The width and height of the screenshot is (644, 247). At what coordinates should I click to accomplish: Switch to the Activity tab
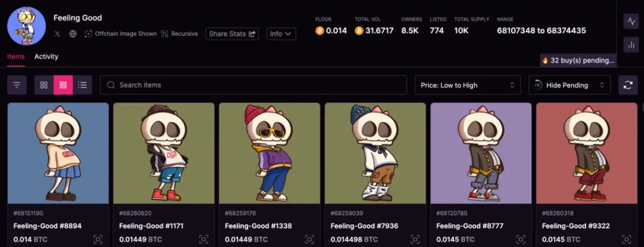click(47, 57)
